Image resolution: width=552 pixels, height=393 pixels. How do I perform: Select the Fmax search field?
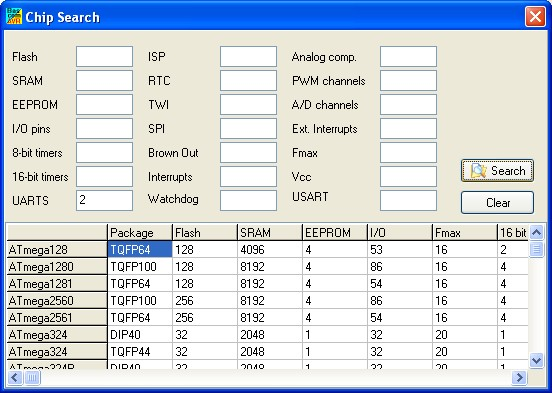[x=408, y=152]
